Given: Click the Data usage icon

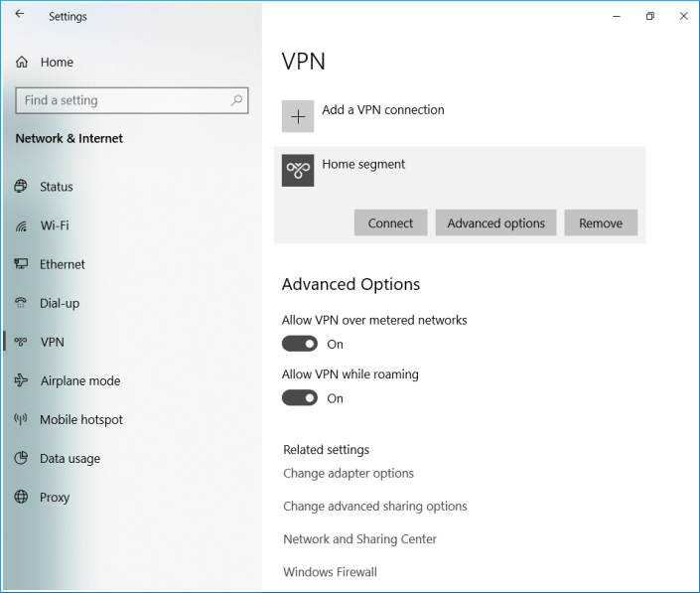Looking at the screenshot, I should coord(21,459).
